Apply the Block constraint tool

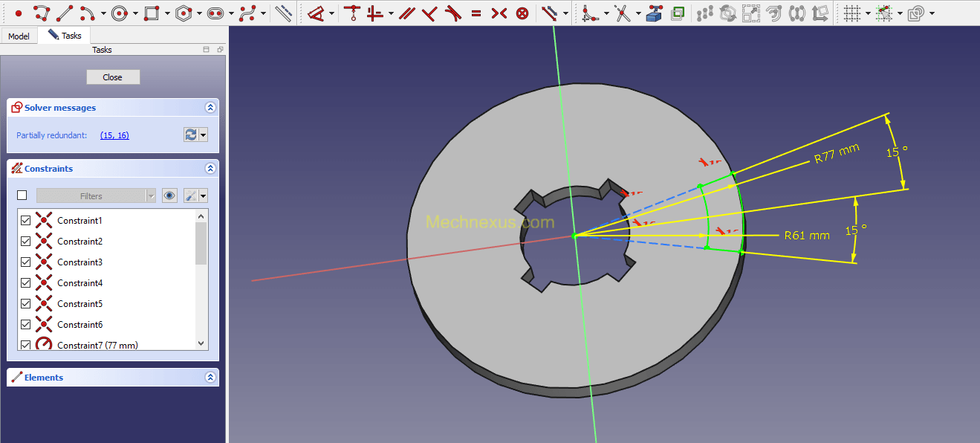pyautogui.click(x=523, y=13)
